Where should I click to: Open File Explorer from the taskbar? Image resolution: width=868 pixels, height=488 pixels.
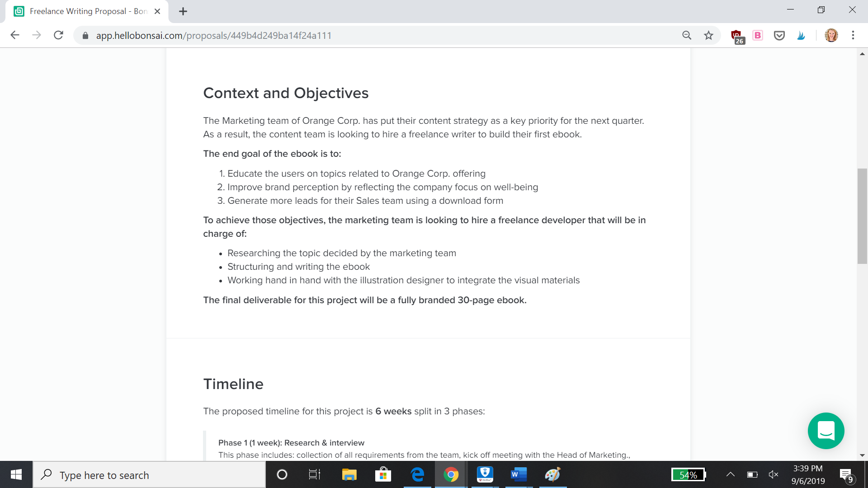[x=349, y=474]
